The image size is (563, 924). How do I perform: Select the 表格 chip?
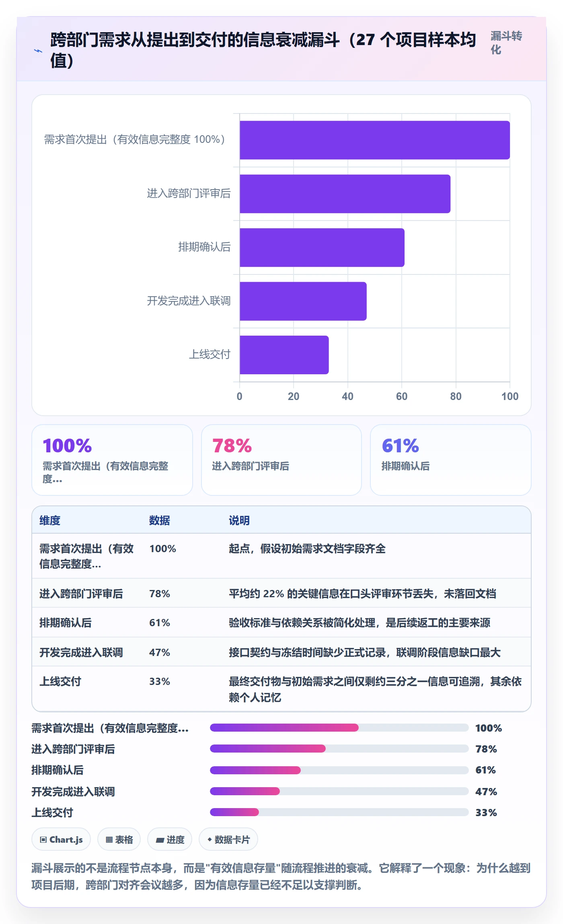(119, 839)
